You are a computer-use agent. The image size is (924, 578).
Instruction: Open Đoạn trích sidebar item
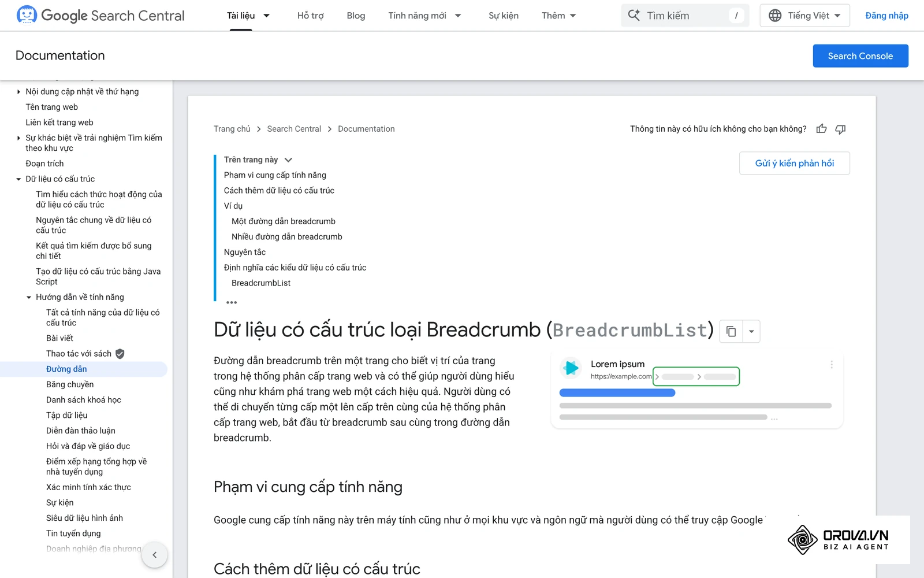[x=44, y=164]
